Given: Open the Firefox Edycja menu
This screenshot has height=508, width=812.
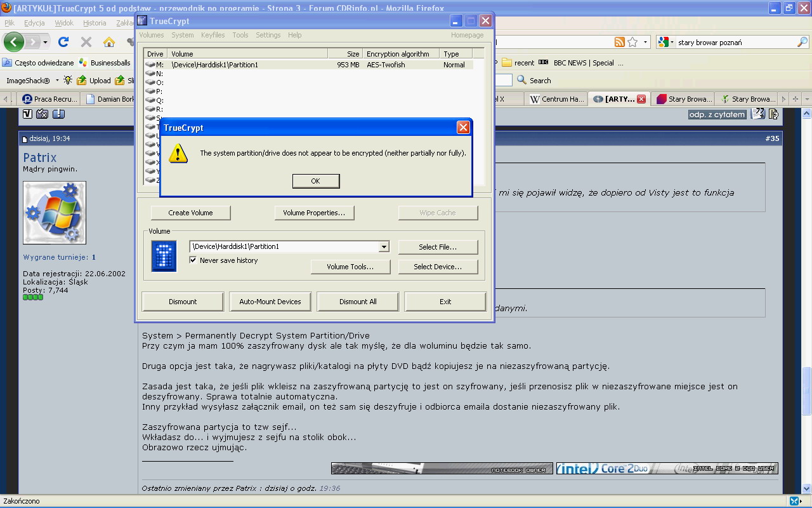Looking at the screenshot, I should pyautogui.click(x=34, y=23).
